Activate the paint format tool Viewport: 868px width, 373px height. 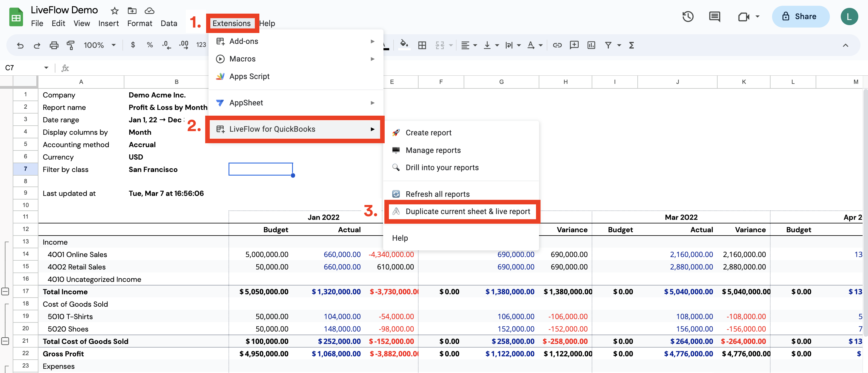[x=71, y=45]
